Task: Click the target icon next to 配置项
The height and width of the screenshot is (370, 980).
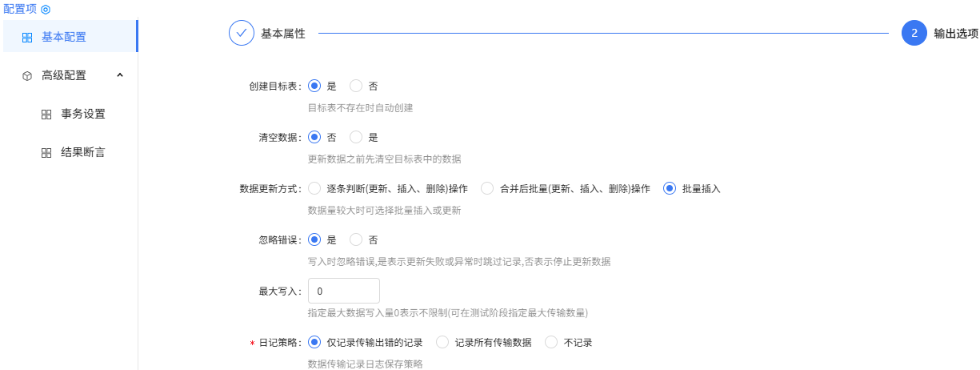Action: point(46,9)
